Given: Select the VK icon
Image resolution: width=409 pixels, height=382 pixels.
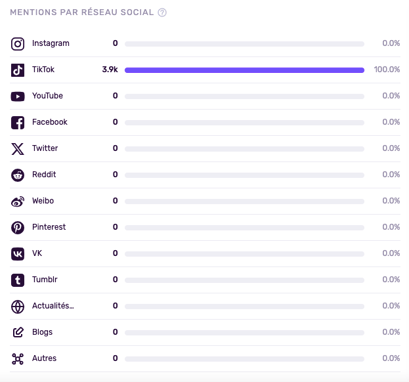Looking at the screenshot, I should pos(18,254).
